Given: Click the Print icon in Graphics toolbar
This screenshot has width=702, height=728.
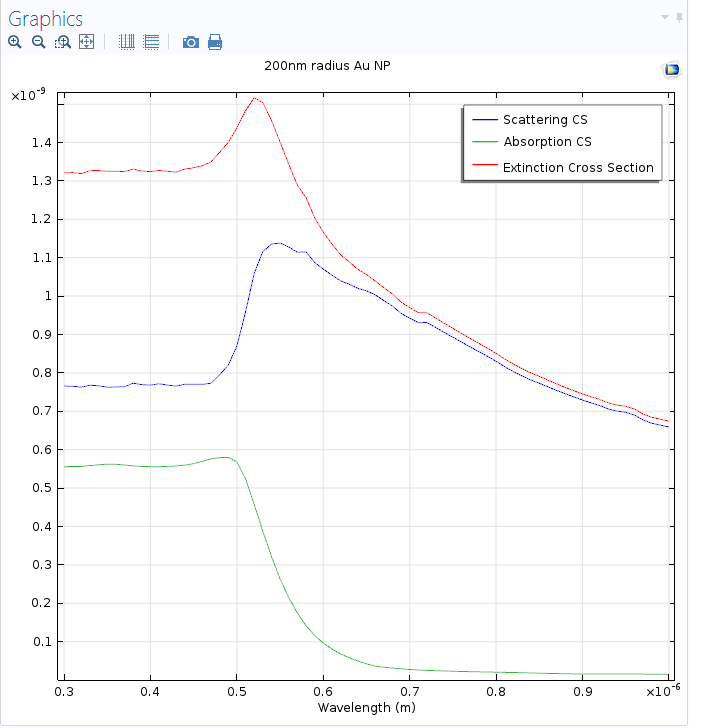Looking at the screenshot, I should [214, 42].
